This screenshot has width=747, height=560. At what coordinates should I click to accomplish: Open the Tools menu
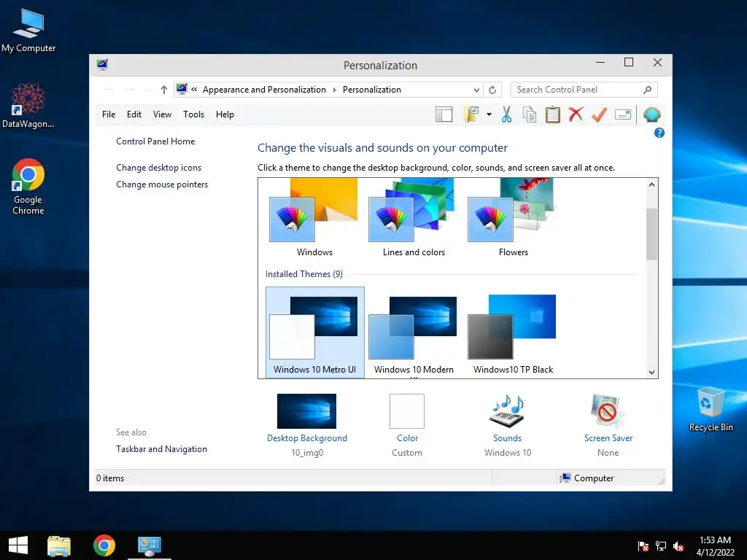193,114
